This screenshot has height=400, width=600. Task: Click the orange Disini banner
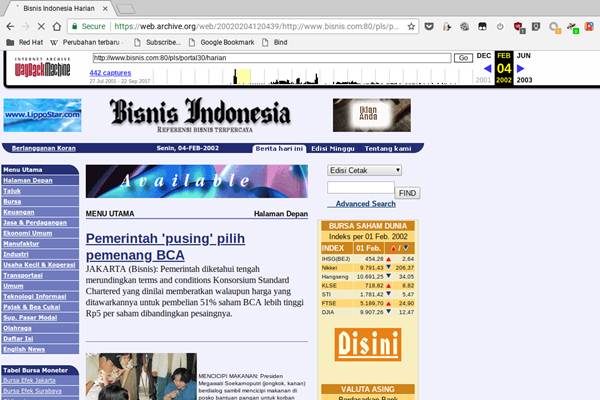368,344
